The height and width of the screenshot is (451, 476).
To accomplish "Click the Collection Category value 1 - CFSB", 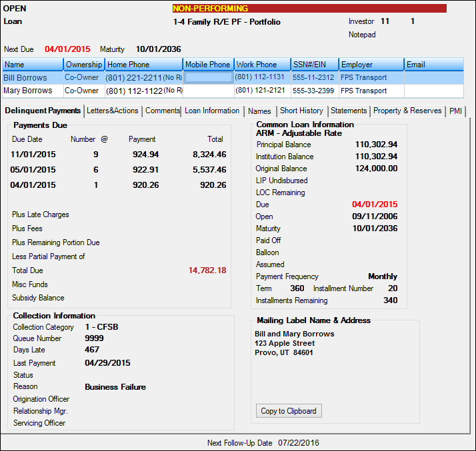I will tap(101, 327).
